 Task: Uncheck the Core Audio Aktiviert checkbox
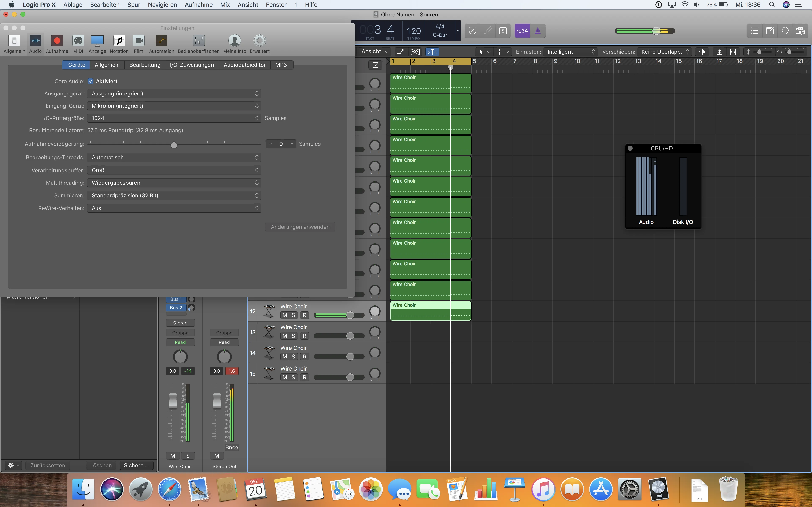click(x=91, y=81)
